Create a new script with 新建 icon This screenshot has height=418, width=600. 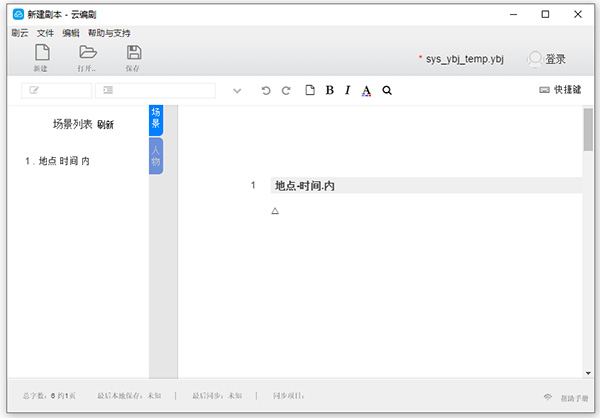point(42,57)
